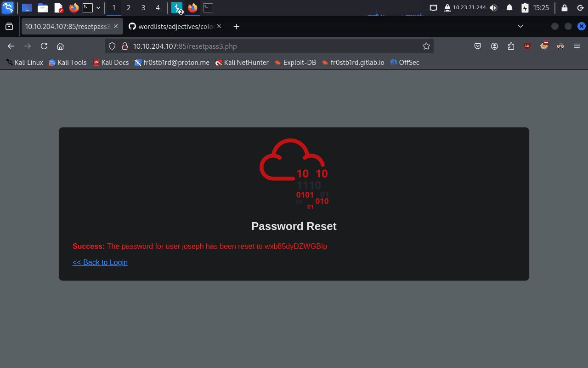
Task: Open the uBlock Origin extension icon
Action: 527,46
